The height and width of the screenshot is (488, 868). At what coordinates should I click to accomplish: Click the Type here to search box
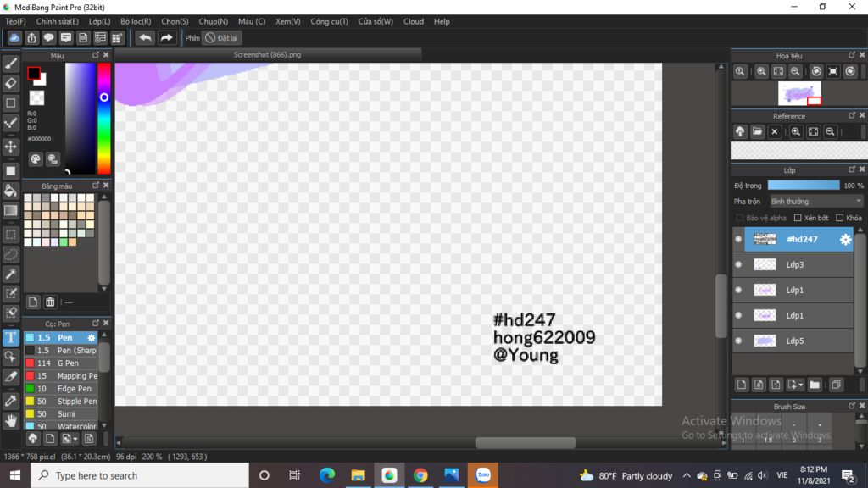click(140, 475)
